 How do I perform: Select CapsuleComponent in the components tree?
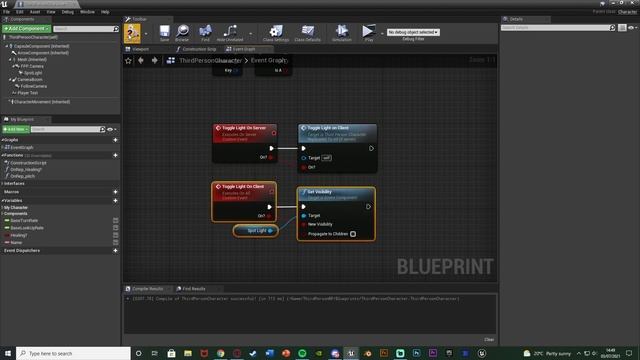[41, 46]
